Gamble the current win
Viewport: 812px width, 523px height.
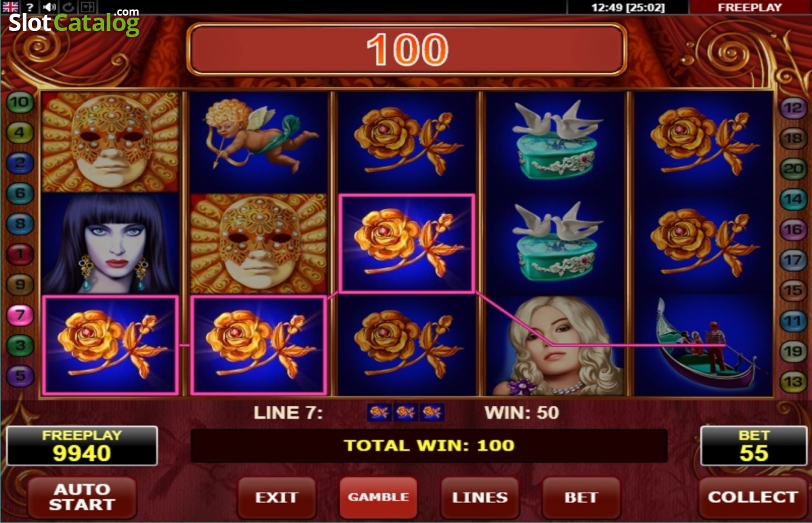pos(378,497)
